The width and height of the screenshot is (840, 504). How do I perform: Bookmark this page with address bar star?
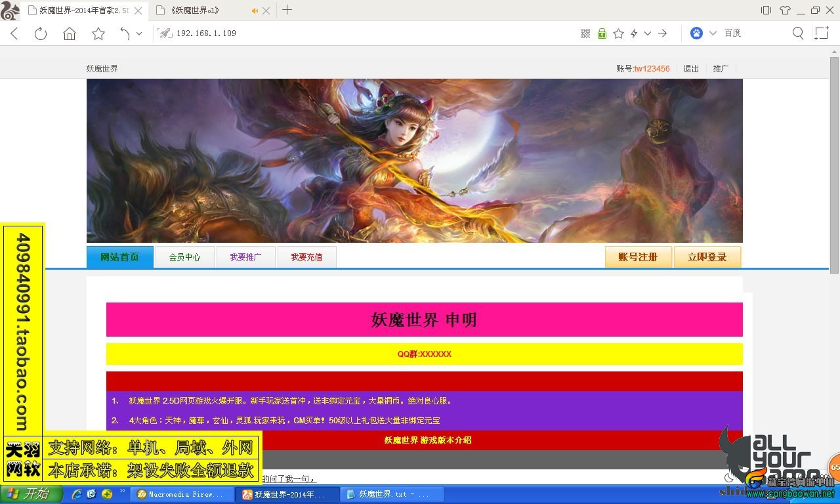tap(618, 33)
